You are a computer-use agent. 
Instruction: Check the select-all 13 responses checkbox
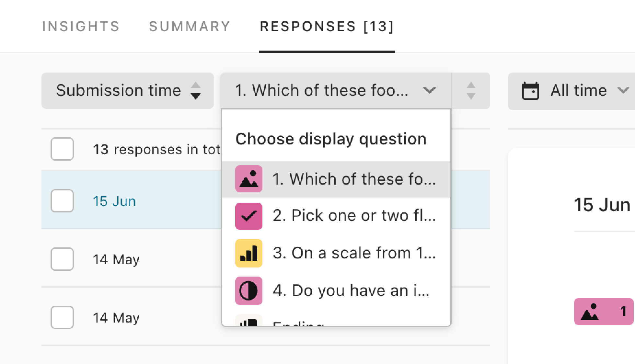click(62, 149)
